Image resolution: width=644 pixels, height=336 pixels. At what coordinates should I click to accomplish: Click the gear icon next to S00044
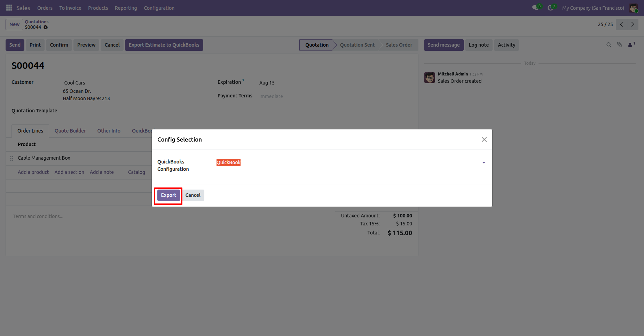coord(46,27)
